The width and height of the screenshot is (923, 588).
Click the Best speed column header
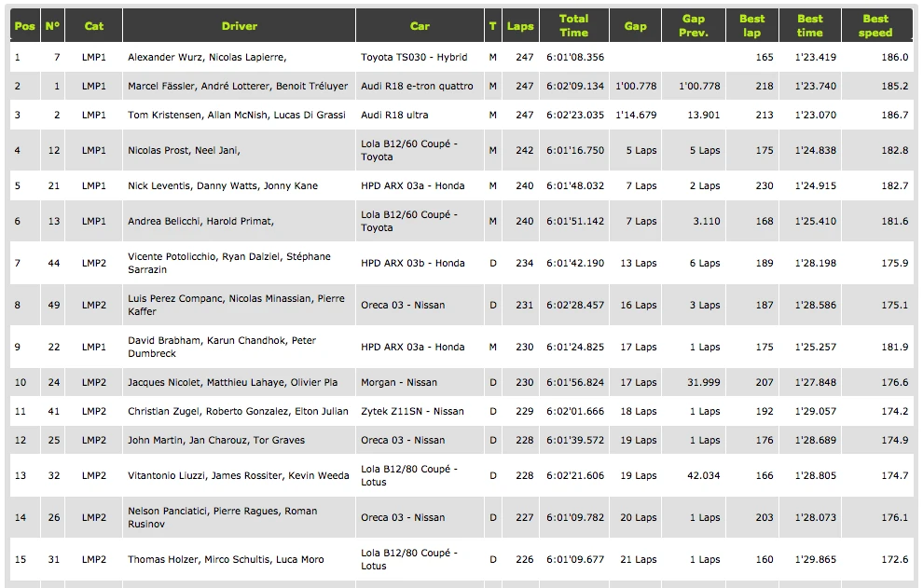coord(875,26)
